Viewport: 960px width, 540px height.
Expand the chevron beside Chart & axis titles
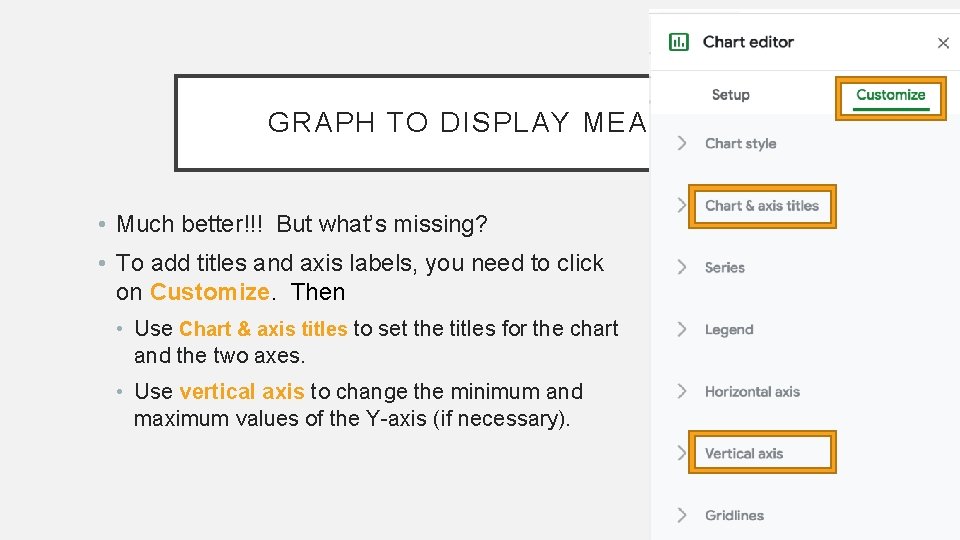(x=682, y=205)
